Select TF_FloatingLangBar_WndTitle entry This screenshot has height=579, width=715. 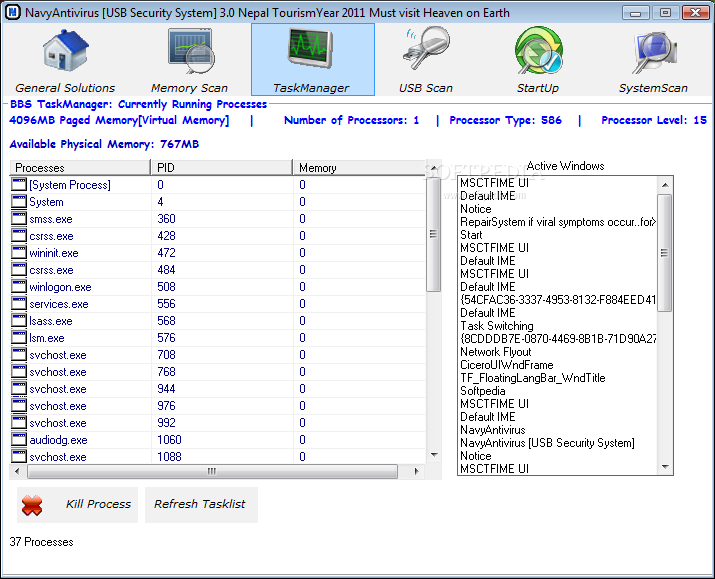pos(533,378)
